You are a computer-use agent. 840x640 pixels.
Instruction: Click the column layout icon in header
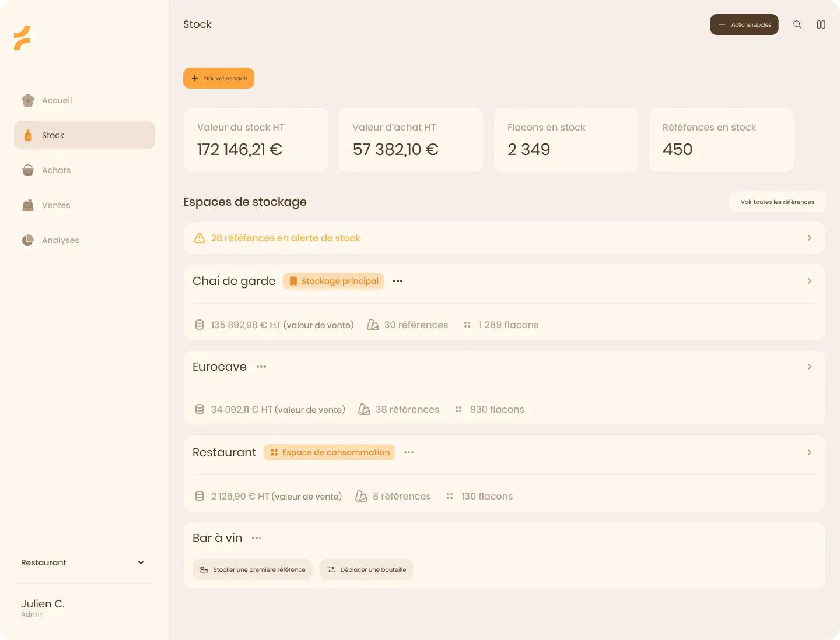click(x=821, y=24)
